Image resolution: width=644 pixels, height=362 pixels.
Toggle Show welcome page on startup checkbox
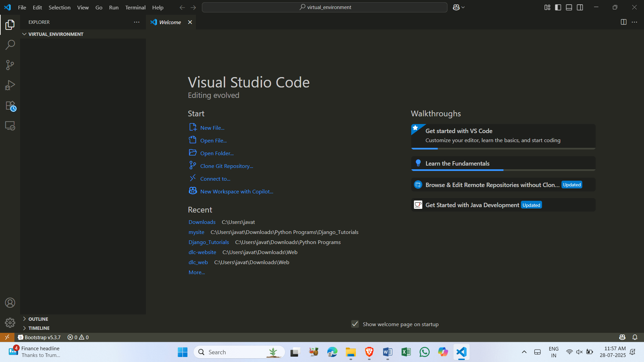355,324
